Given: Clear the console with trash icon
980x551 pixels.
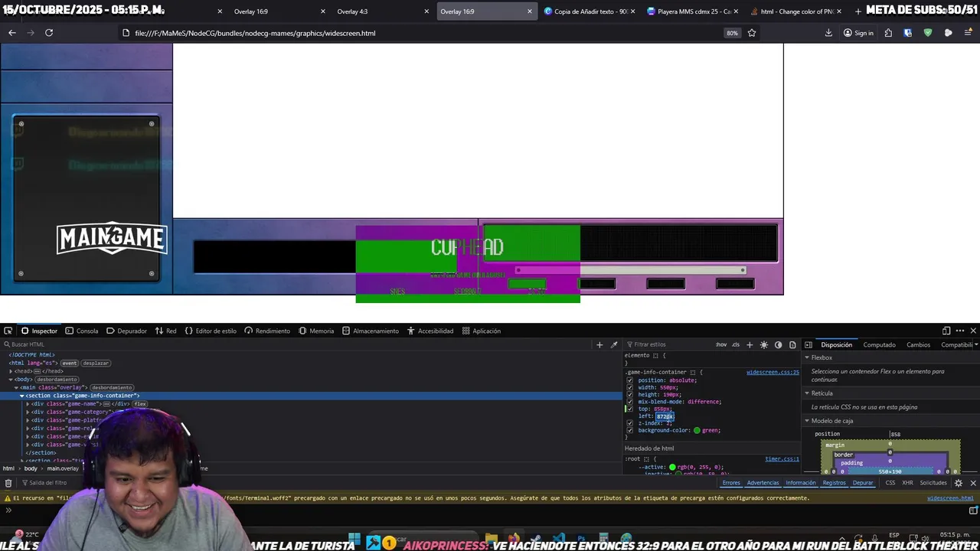Looking at the screenshot, I should 8,483.
